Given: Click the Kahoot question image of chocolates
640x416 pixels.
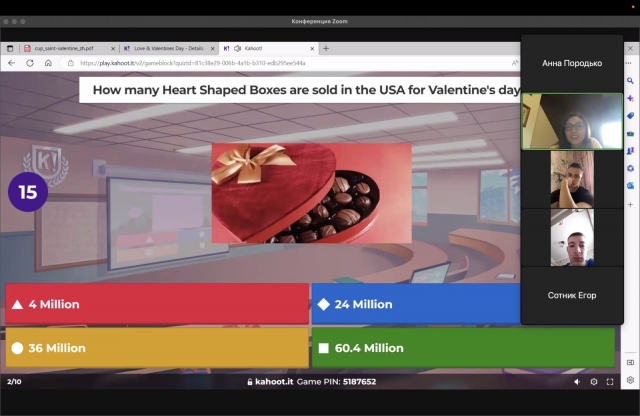Looking at the screenshot, I should click(x=311, y=193).
